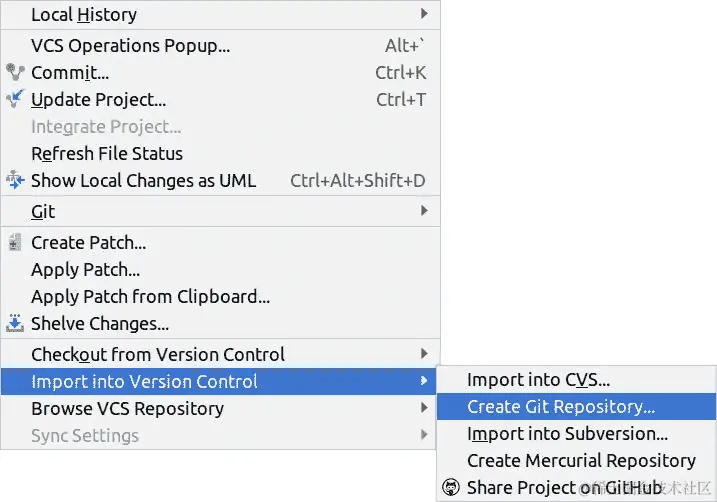Click the Commit menu icon
The image size is (717, 502).
[x=15, y=72]
